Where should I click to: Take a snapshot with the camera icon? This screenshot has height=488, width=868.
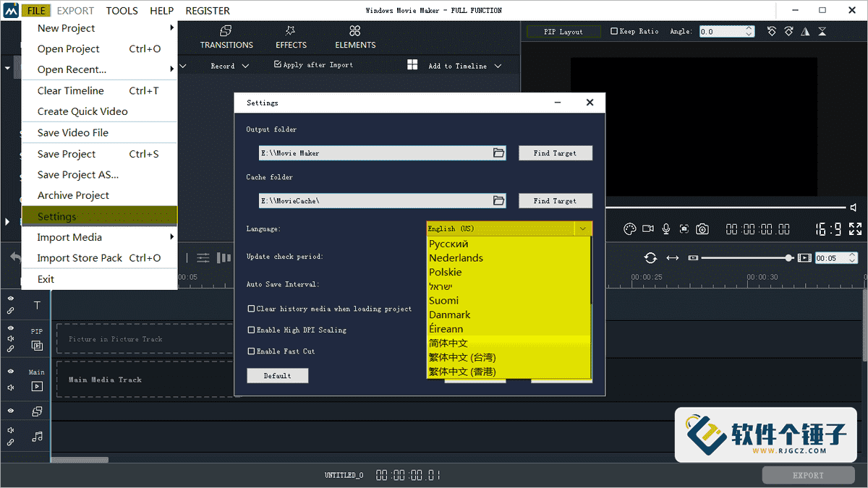pos(702,228)
